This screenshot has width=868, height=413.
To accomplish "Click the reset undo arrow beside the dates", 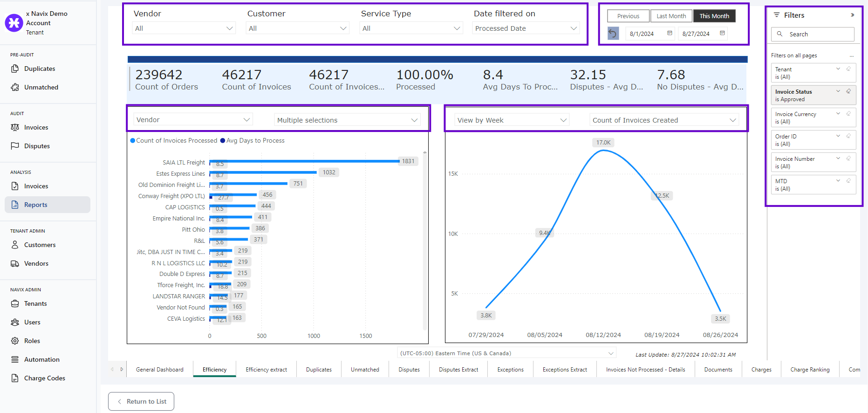I will [x=613, y=34].
